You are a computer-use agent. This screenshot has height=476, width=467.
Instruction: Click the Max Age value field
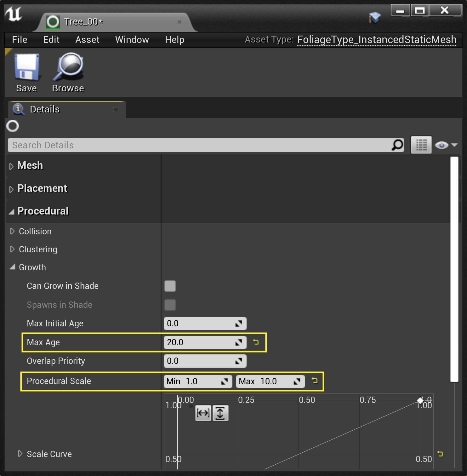[205, 342]
